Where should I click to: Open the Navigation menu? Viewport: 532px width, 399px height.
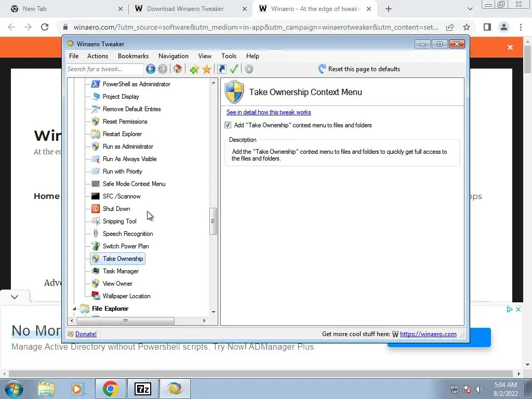tap(174, 56)
